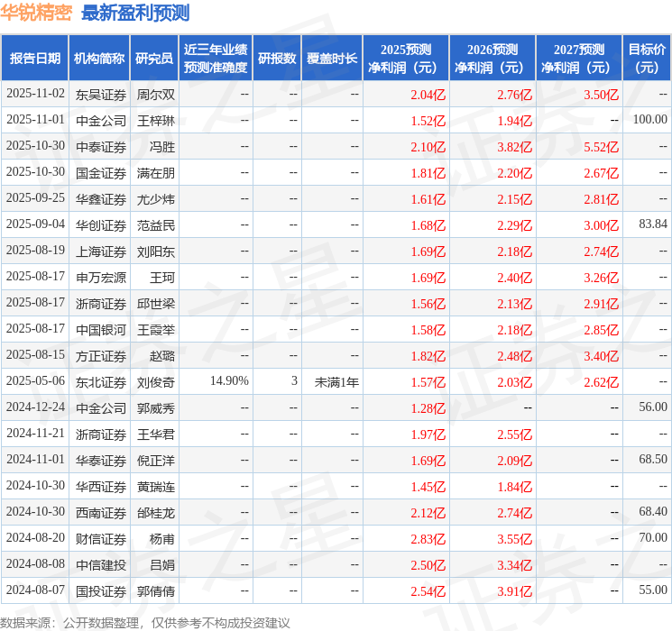Click the 14.90% accuracy value
The image size is (672, 631).
pyautogui.click(x=229, y=380)
